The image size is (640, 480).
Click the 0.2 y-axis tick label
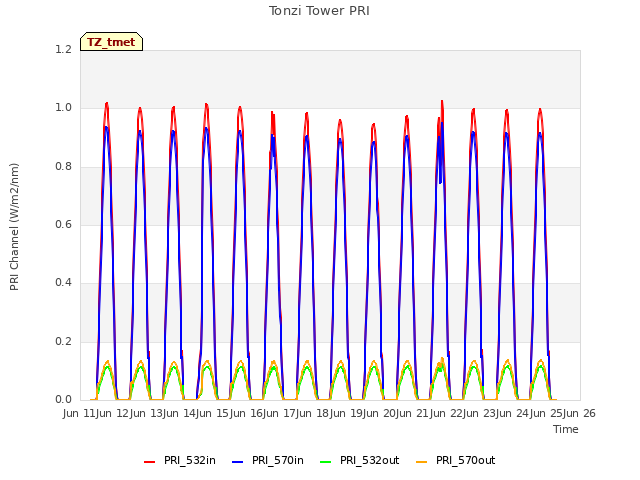63,341
